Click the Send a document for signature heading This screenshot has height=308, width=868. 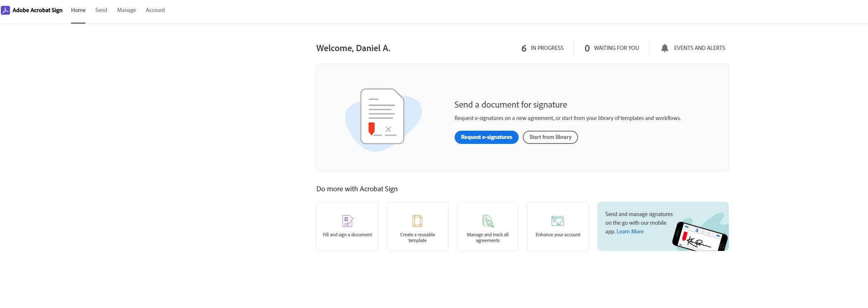point(511,105)
